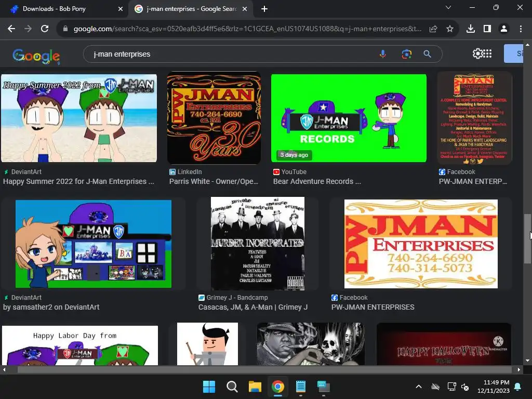532x399 pixels.
Task: Open Windows taskbar Search
Action: [x=232, y=387]
